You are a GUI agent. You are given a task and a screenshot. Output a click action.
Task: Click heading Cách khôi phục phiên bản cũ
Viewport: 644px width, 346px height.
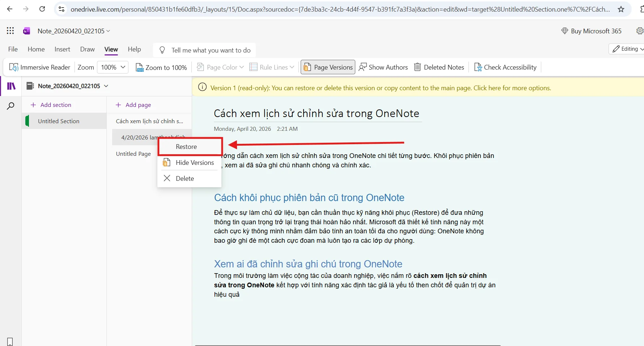(309, 197)
